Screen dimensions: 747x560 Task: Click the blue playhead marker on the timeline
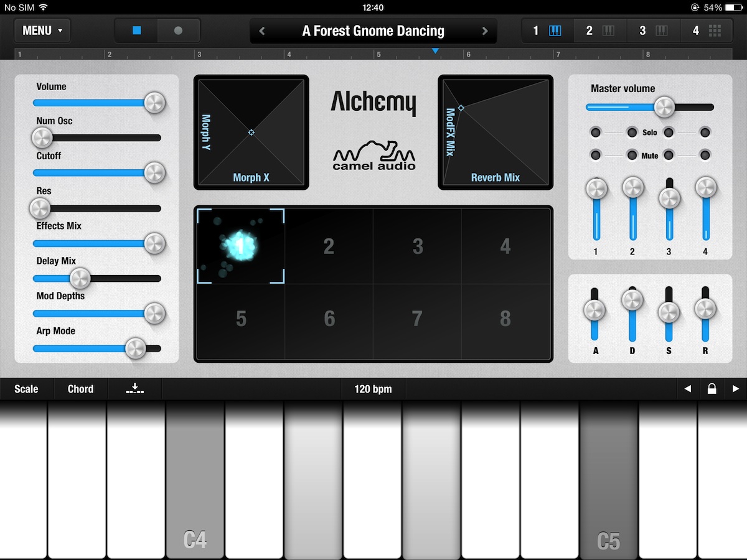[x=436, y=51]
